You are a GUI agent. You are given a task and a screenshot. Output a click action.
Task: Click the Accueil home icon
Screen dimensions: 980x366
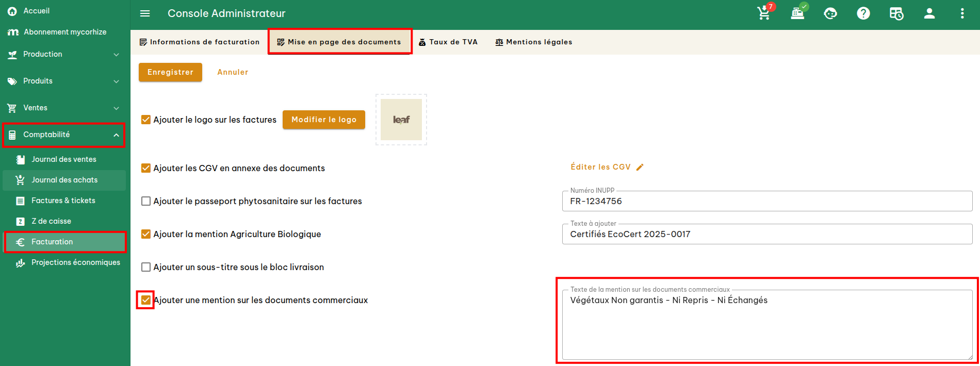[x=12, y=11]
